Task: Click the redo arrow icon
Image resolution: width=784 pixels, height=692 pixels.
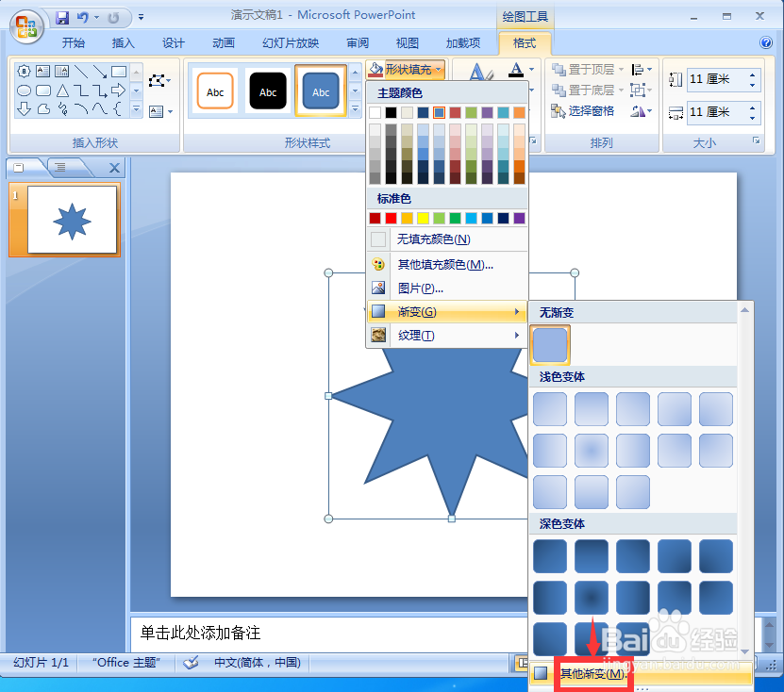Action: pyautogui.click(x=113, y=18)
